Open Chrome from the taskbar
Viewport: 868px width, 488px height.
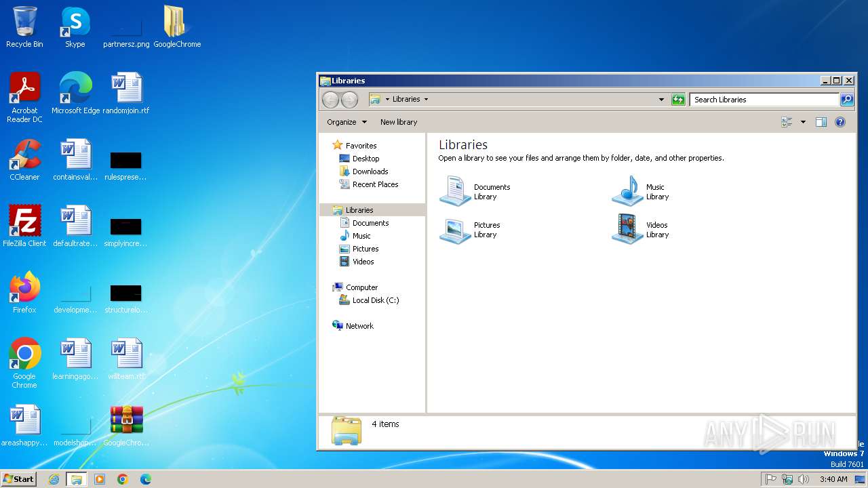pyautogui.click(x=123, y=479)
